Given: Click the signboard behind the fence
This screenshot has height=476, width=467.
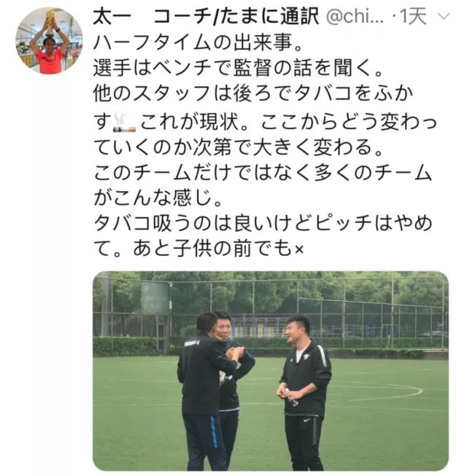Looking at the screenshot, I should (155, 298).
